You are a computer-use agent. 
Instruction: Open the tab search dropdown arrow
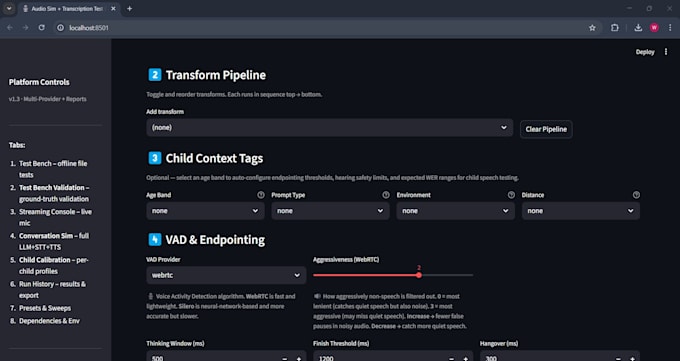click(9, 9)
